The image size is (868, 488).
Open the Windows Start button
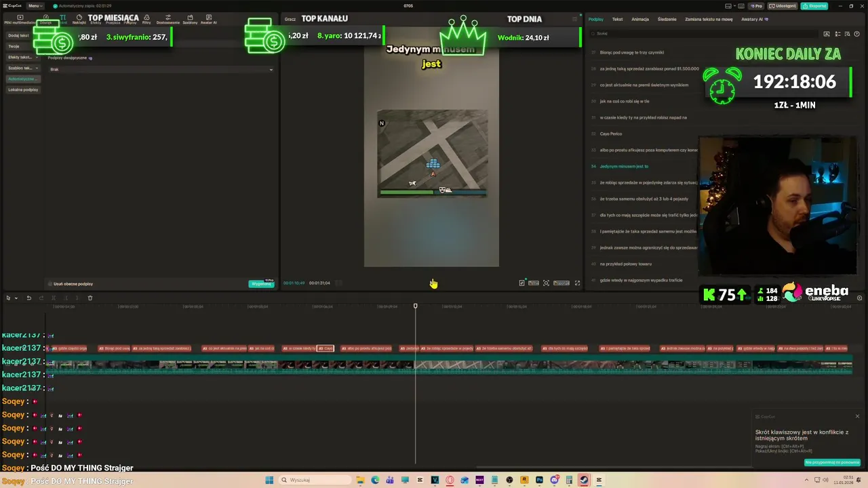(269, 480)
